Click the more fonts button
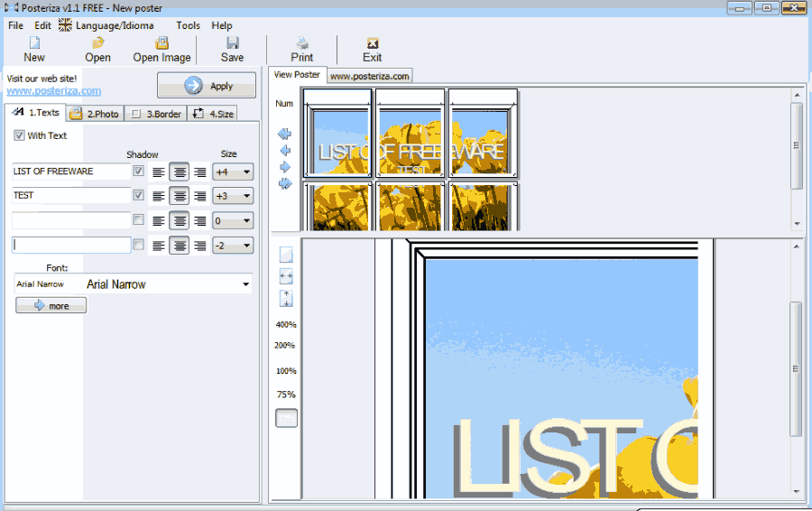This screenshot has width=812, height=511. 51,306
